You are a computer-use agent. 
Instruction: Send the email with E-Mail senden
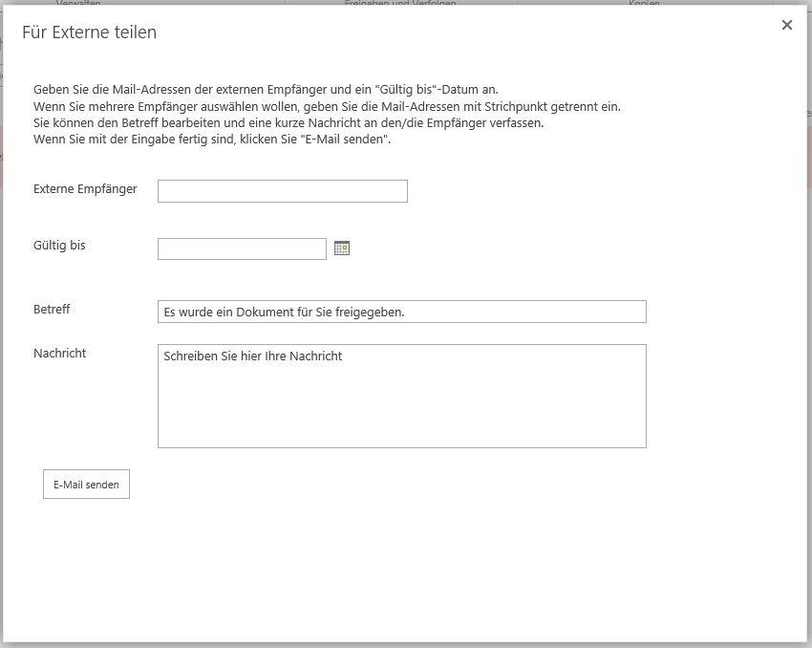[87, 485]
